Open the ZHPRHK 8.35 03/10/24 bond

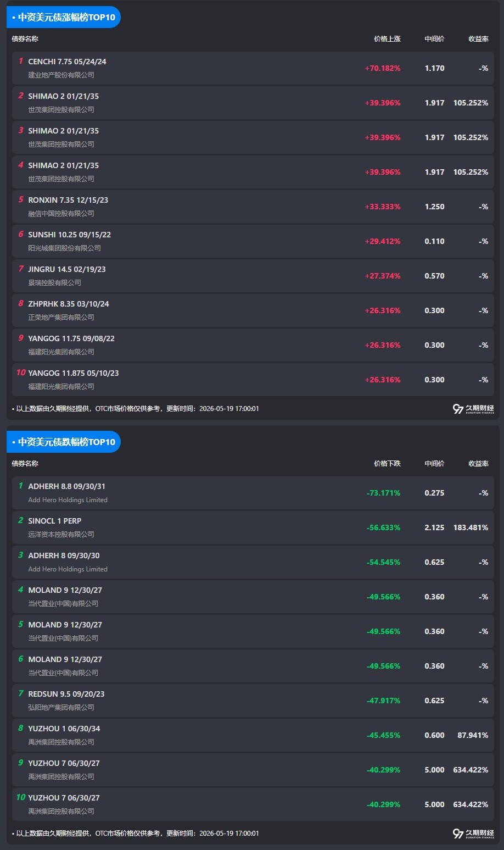coord(253,310)
